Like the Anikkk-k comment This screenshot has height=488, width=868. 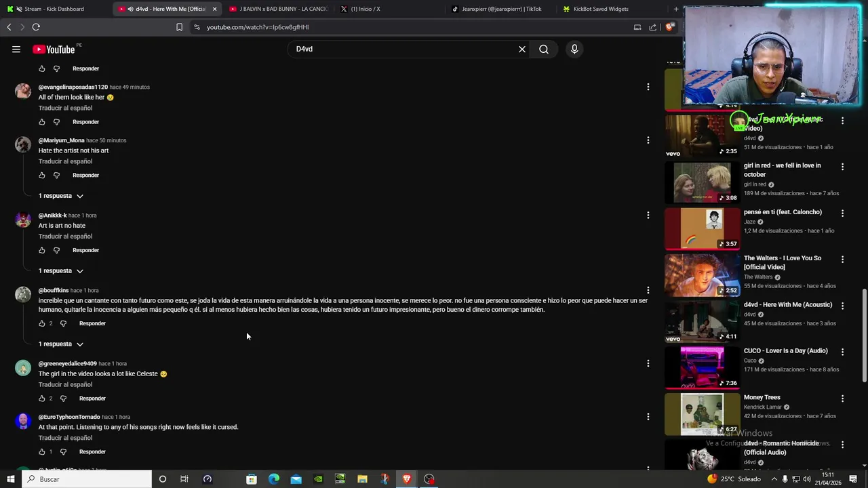42,250
